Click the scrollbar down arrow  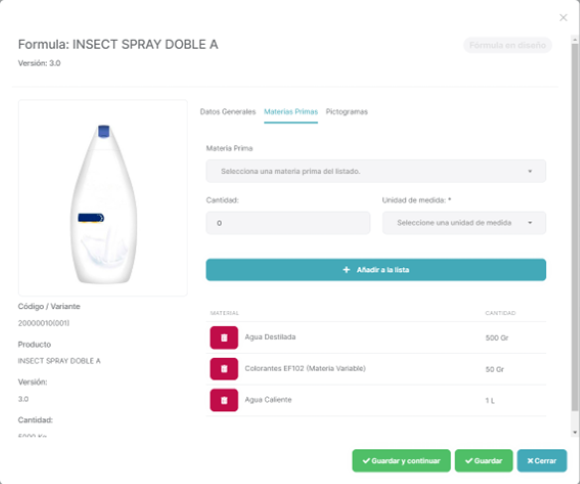[574, 432]
